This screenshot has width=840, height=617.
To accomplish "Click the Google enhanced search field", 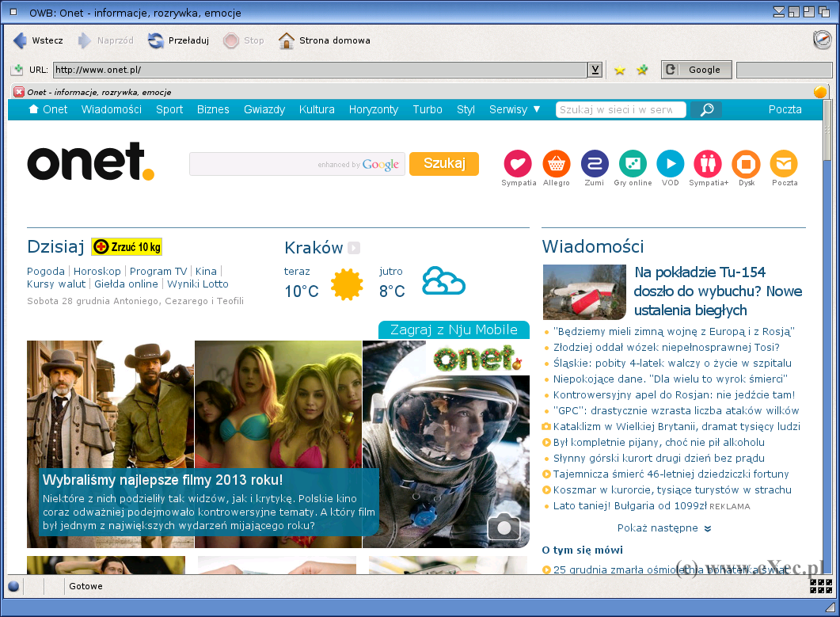I will 253,164.
